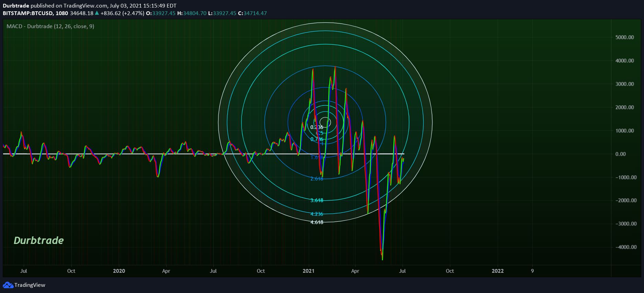644x293 pixels.
Task: Click the −2000.00 price scale label
Action: click(x=626, y=200)
